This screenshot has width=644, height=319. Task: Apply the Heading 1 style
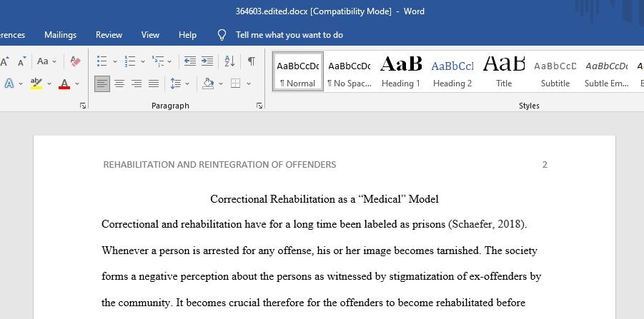click(x=401, y=71)
